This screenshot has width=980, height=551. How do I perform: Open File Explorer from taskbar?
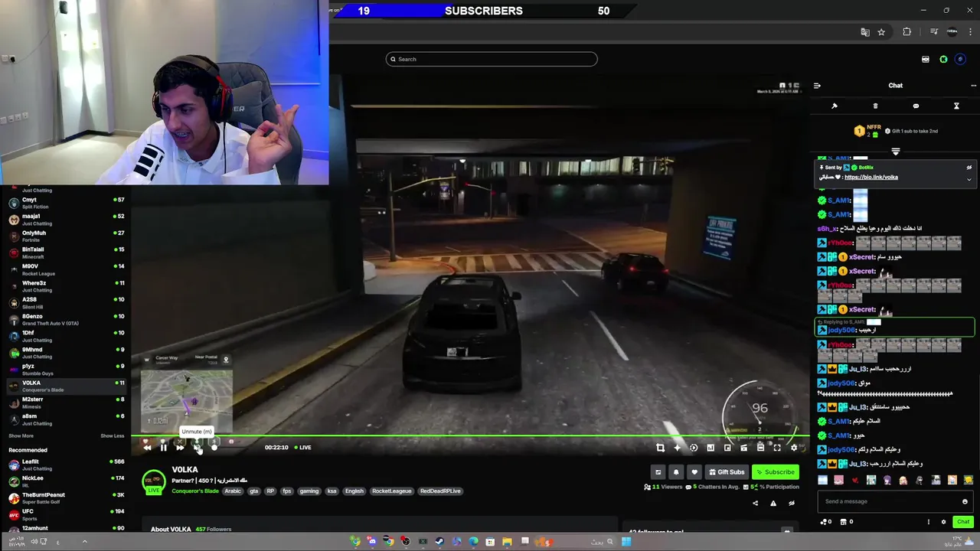pyautogui.click(x=507, y=542)
